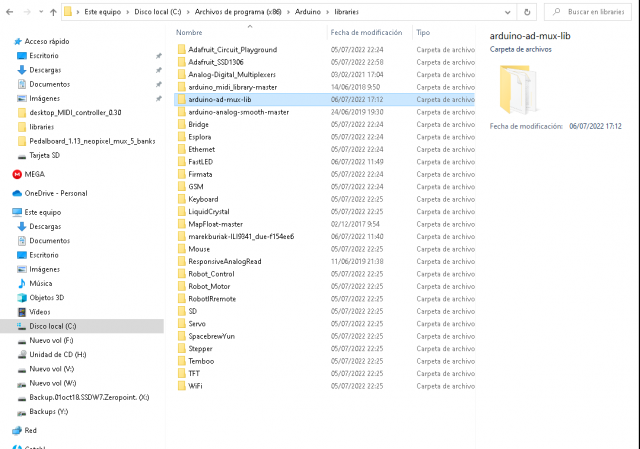
Task: Open MEGA in the navigation pane
Action: pos(34,174)
